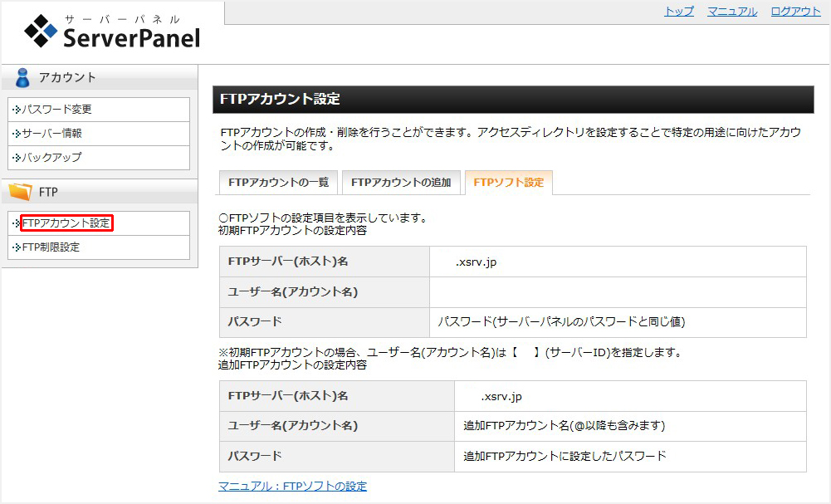Click the 追加FTPアカウント名(@以降も含みます) cell

pyautogui.click(x=564, y=426)
